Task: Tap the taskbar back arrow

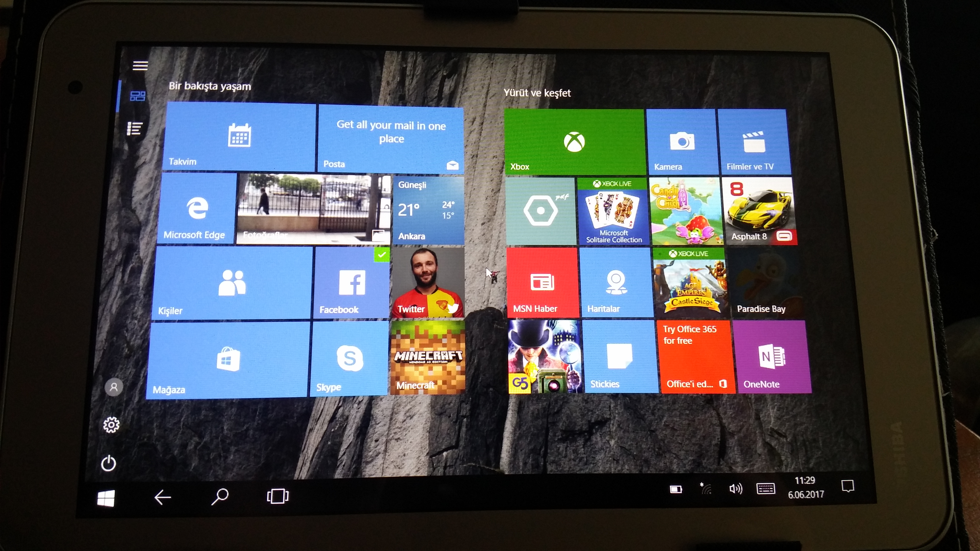Action: pos(163,497)
